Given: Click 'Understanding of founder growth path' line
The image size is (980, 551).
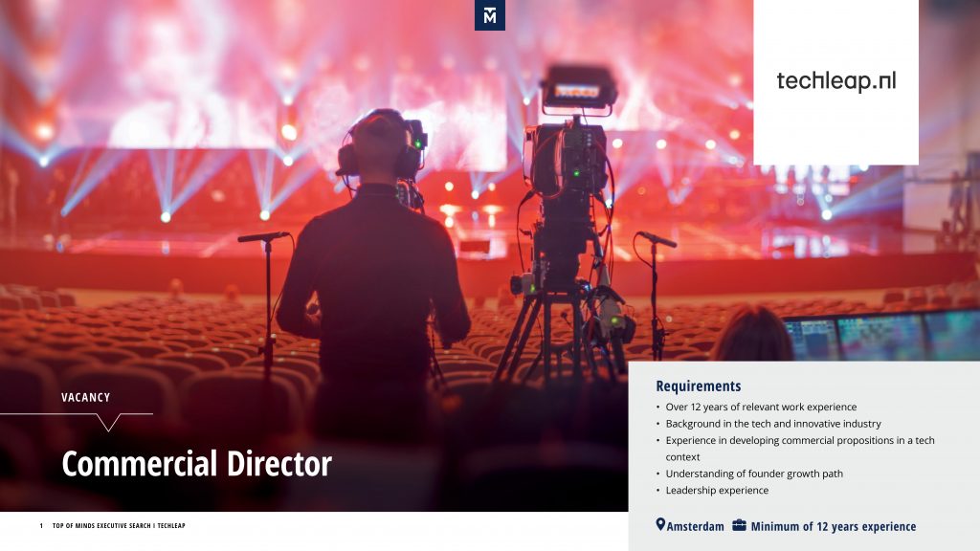Looking at the screenshot, I should (x=754, y=474).
